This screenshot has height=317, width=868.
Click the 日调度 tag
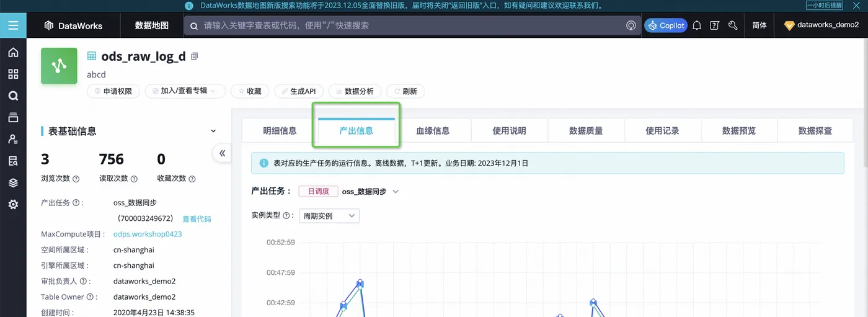[318, 192]
